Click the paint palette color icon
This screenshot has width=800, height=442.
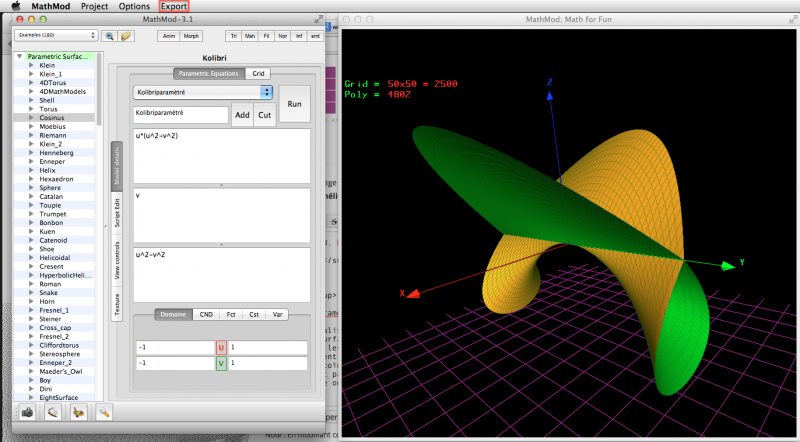coord(78,412)
